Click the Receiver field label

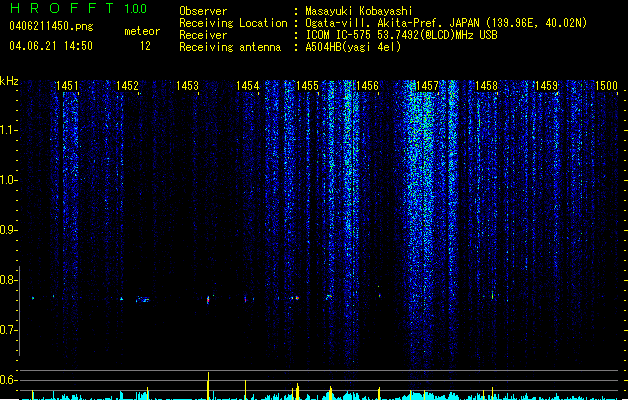(203, 35)
